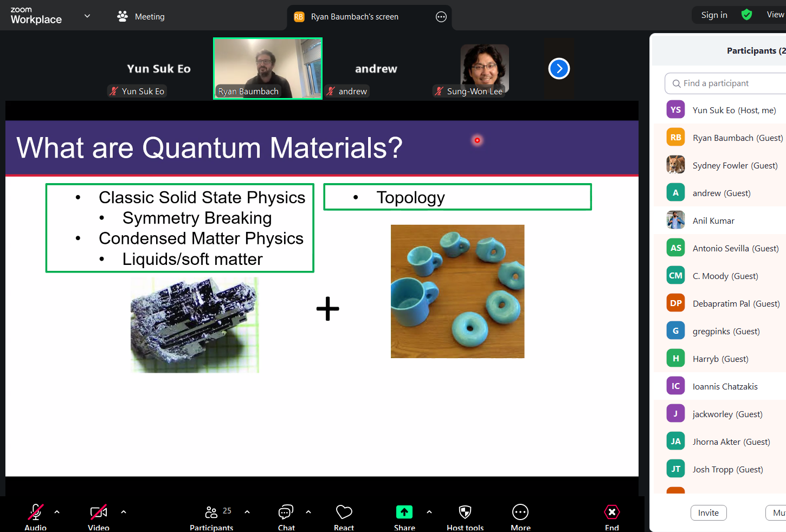Click the End meeting icon
The width and height of the screenshot is (786, 532).
(x=611, y=512)
